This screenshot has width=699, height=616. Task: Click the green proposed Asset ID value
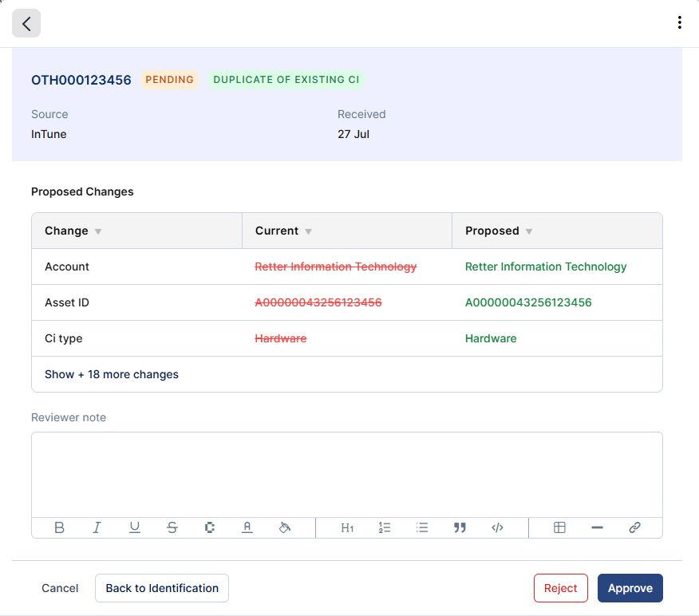528,302
